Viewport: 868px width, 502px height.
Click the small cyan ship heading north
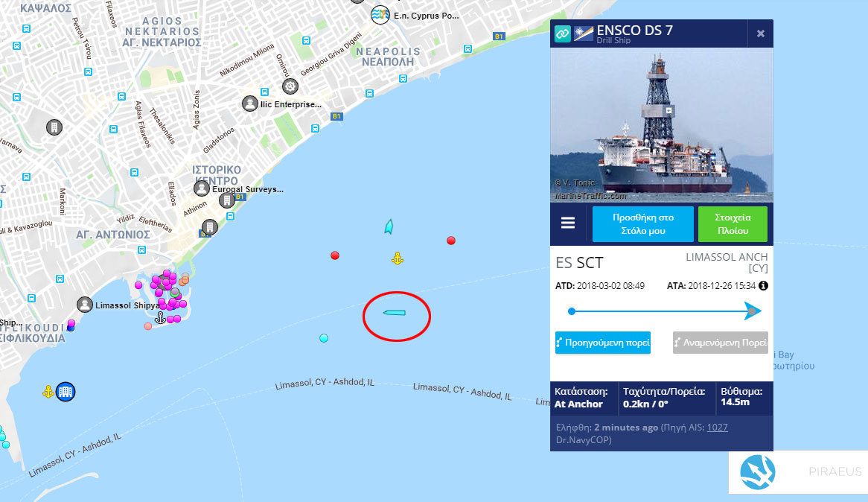click(x=389, y=226)
